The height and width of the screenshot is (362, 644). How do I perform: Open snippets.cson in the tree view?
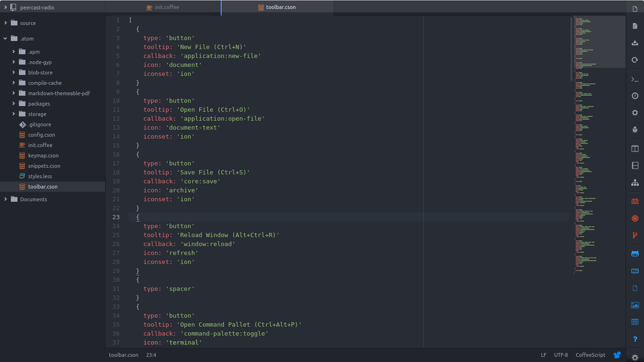coord(44,166)
